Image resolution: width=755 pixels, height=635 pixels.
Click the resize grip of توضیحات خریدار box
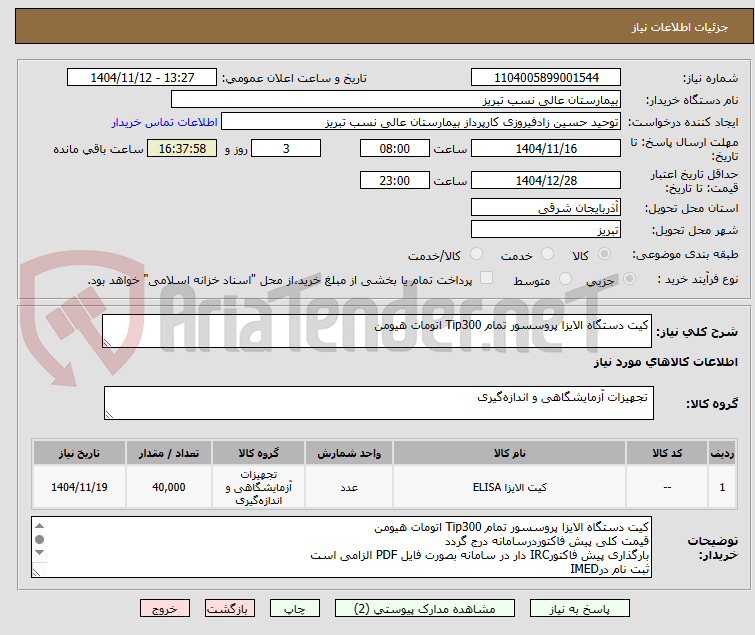click(37, 572)
